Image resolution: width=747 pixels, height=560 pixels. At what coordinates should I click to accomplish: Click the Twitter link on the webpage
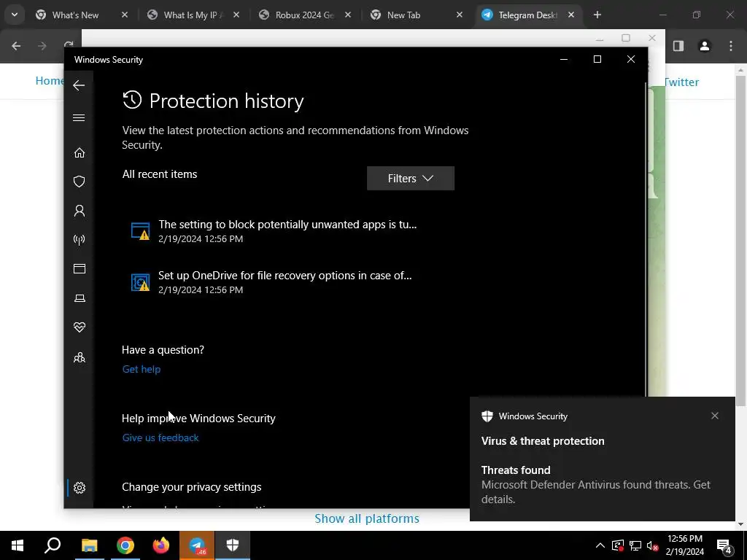pyautogui.click(x=681, y=82)
